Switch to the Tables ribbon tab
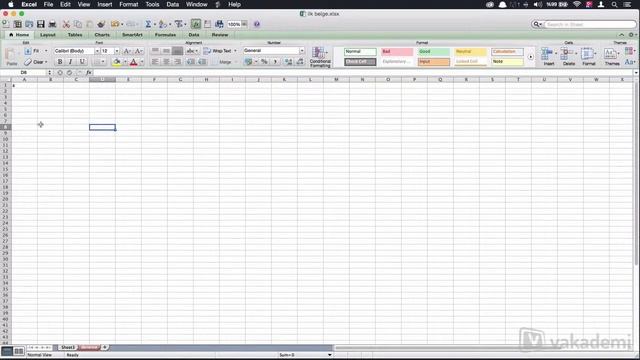 (x=75, y=35)
